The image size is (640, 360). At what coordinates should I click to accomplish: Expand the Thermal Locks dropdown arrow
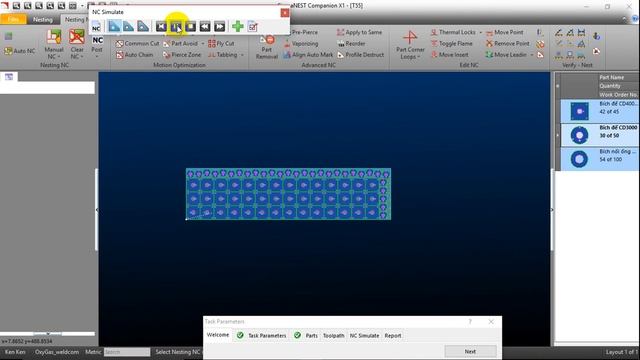pos(480,32)
